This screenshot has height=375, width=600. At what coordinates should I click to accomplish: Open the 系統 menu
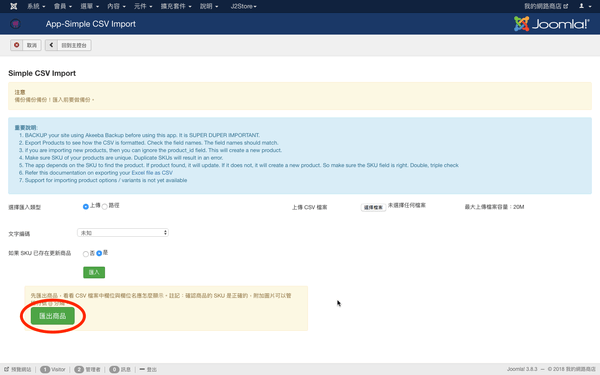(x=36, y=6)
